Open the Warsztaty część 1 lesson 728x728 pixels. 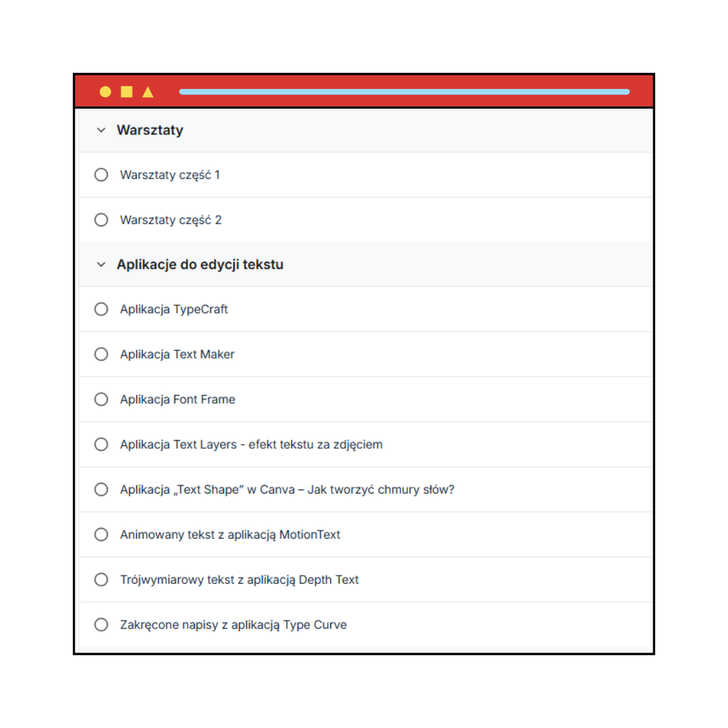pos(170,175)
